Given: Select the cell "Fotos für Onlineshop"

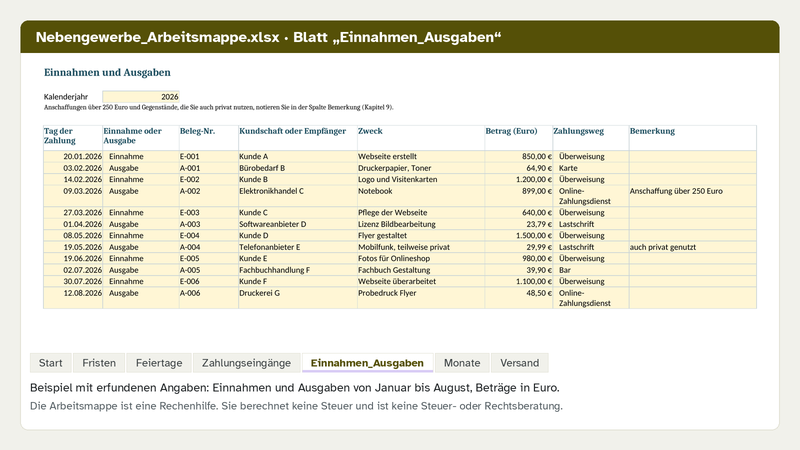Looking at the screenshot, I should tap(421, 259).
